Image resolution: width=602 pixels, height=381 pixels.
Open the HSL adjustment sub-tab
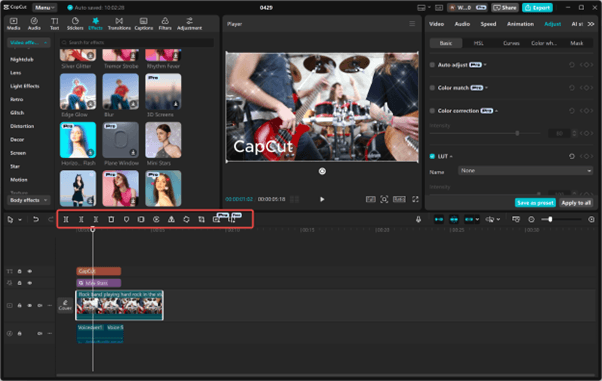[x=478, y=43]
